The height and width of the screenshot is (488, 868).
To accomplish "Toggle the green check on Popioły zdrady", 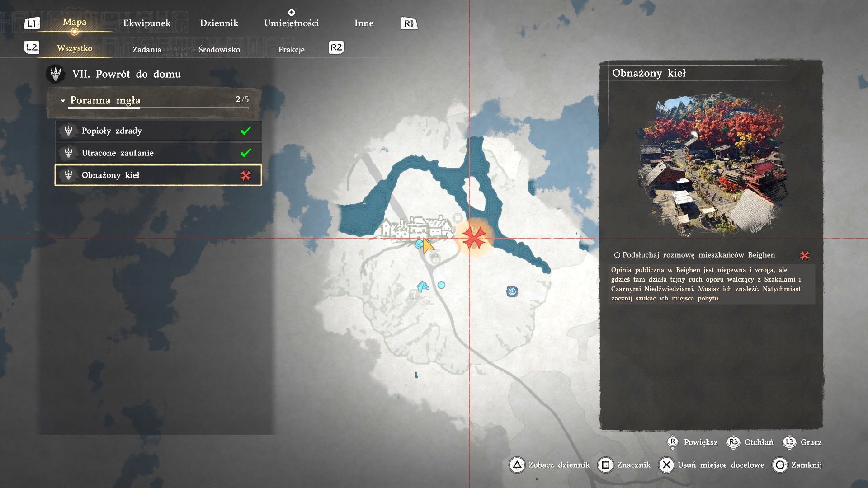I will click(x=245, y=131).
